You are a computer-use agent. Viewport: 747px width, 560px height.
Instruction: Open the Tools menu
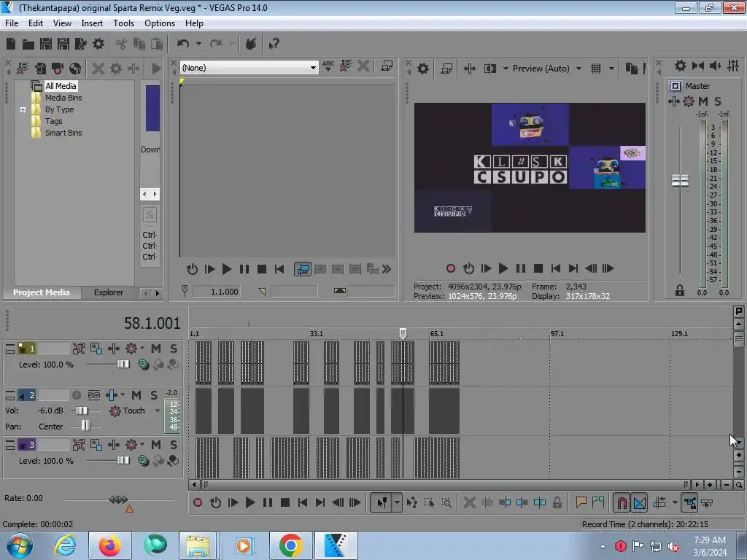[x=123, y=23]
